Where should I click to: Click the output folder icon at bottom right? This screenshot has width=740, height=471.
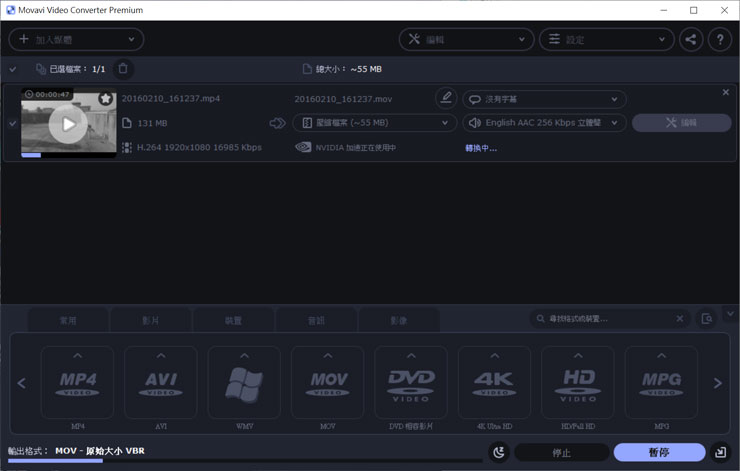coord(721,453)
